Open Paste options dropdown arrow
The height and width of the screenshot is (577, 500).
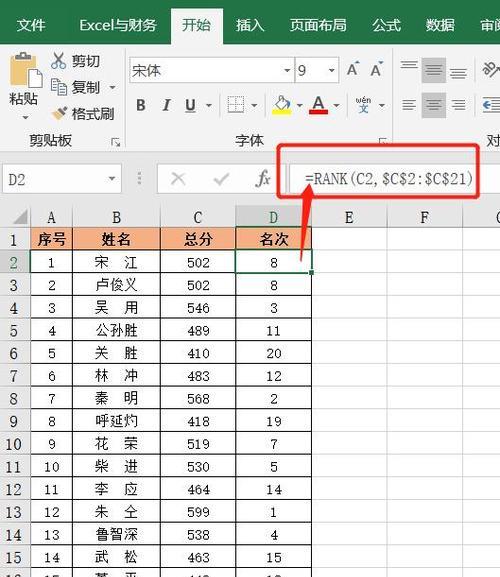(x=25, y=117)
